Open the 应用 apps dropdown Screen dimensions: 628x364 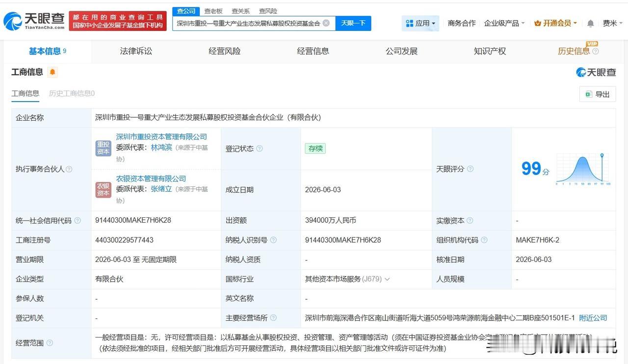pyautogui.click(x=420, y=23)
